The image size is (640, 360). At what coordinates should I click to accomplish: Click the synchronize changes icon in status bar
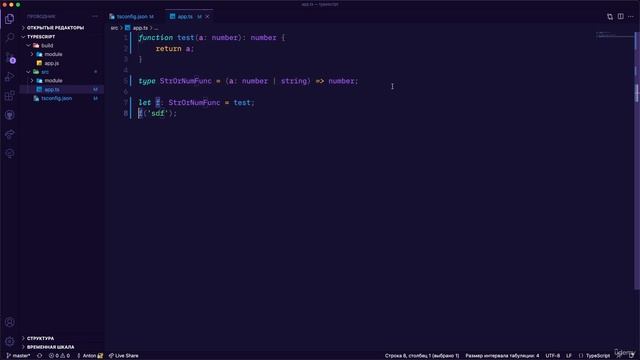click(x=40, y=356)
